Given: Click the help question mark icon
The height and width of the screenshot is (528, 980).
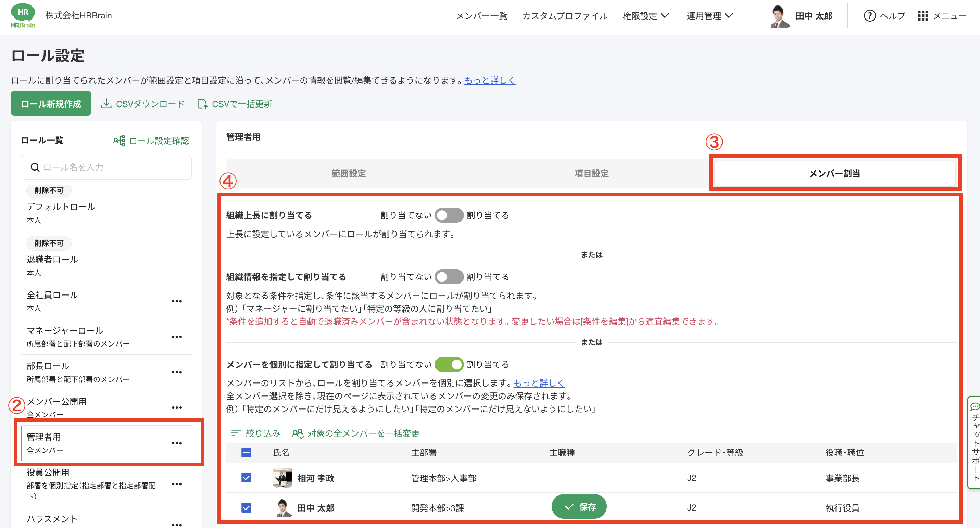Looking at the screenshot, I should 869,16.
